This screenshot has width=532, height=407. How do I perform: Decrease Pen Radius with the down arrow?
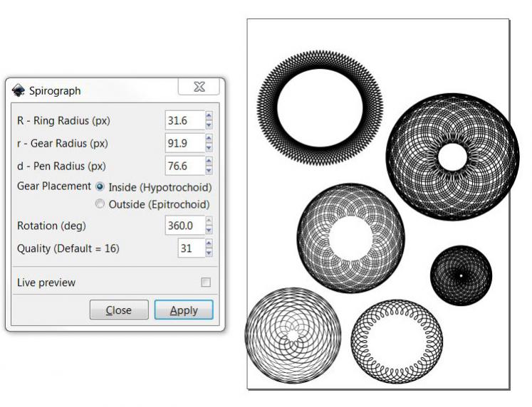coord(209,169)
